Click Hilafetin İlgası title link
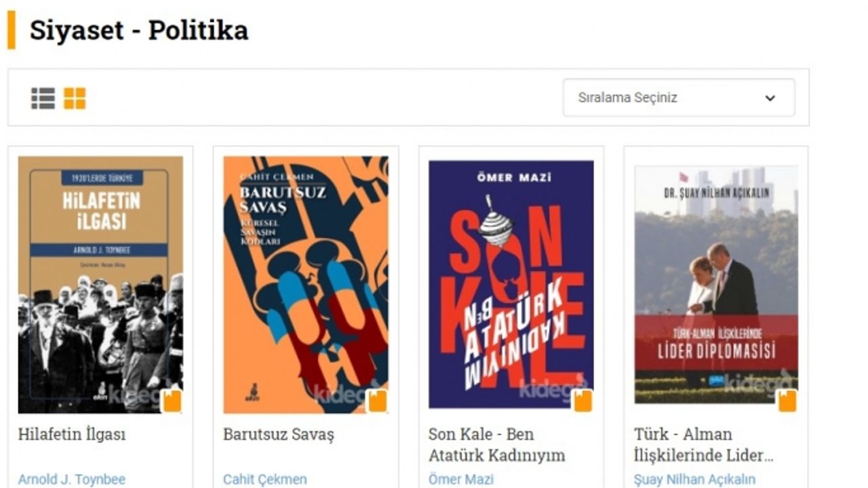Screen dimensions: 868x488 71,434
